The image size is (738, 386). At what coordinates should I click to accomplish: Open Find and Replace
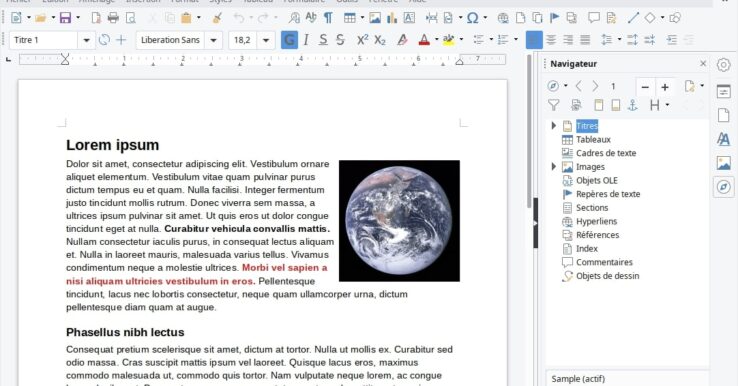294,18
